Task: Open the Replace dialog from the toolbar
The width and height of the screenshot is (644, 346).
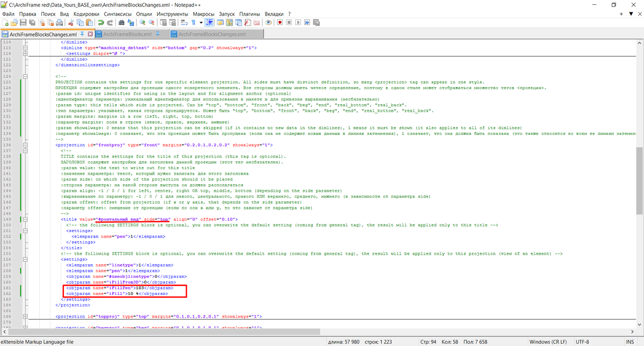Action: tap(130, 23)
